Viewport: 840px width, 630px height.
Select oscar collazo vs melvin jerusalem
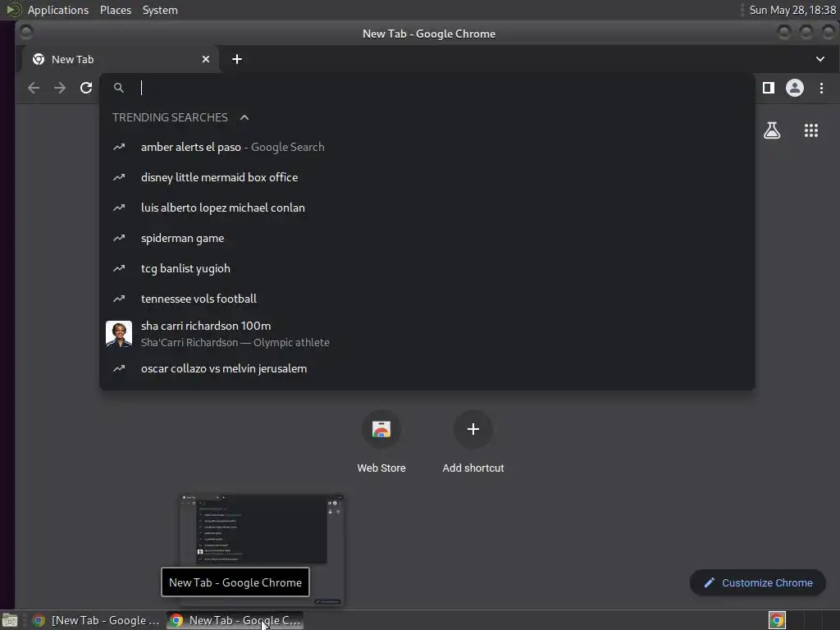point(427,368)
